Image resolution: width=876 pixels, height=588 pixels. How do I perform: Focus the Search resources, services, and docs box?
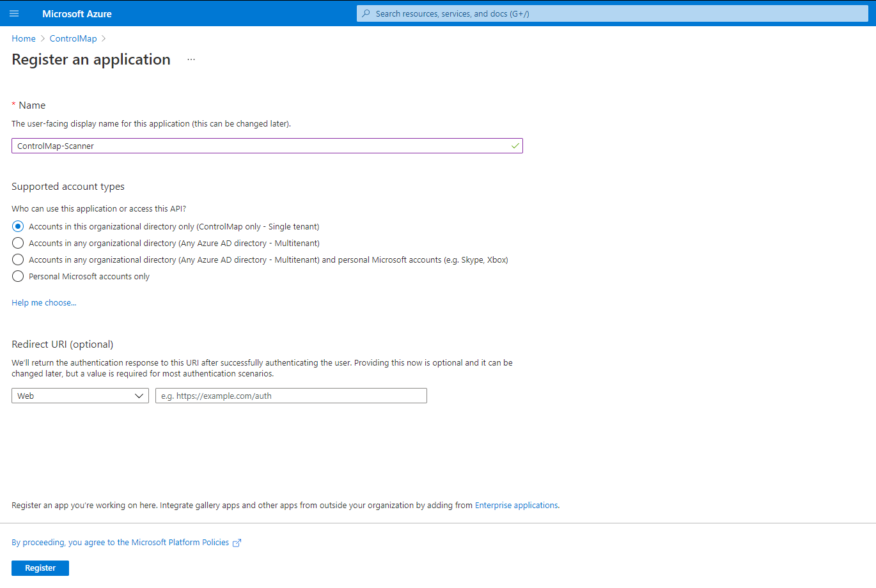click(613, 13)
